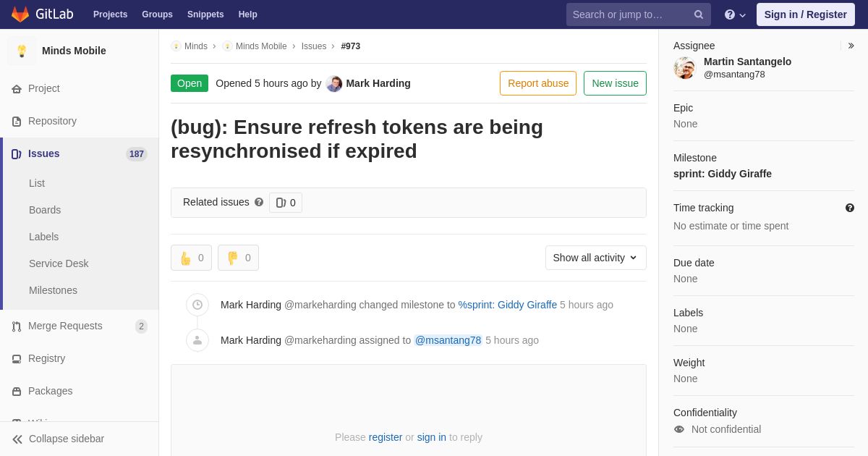Viewport: 868px width, 456px height.
Task: Click Martin Santangelo's assignee avatar
Action: (684, 68)
